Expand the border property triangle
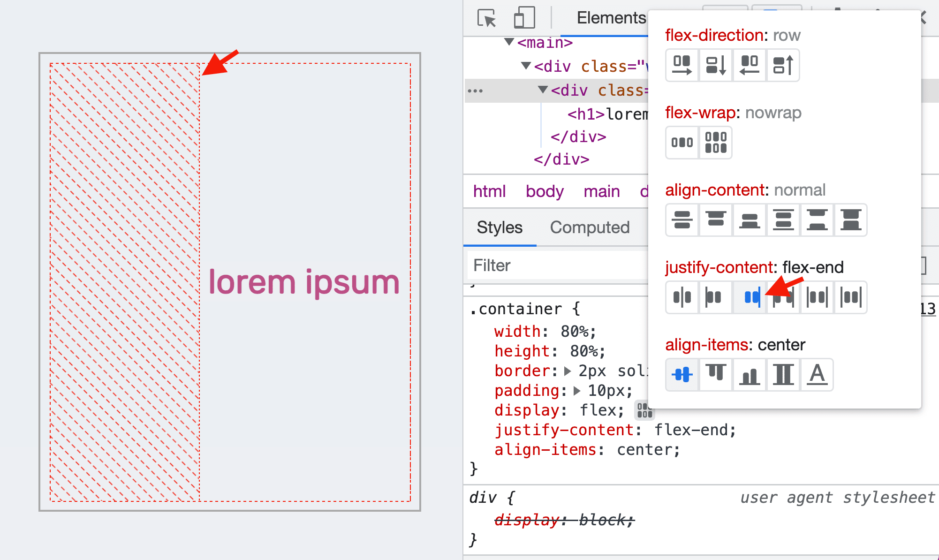 point(570,370)
